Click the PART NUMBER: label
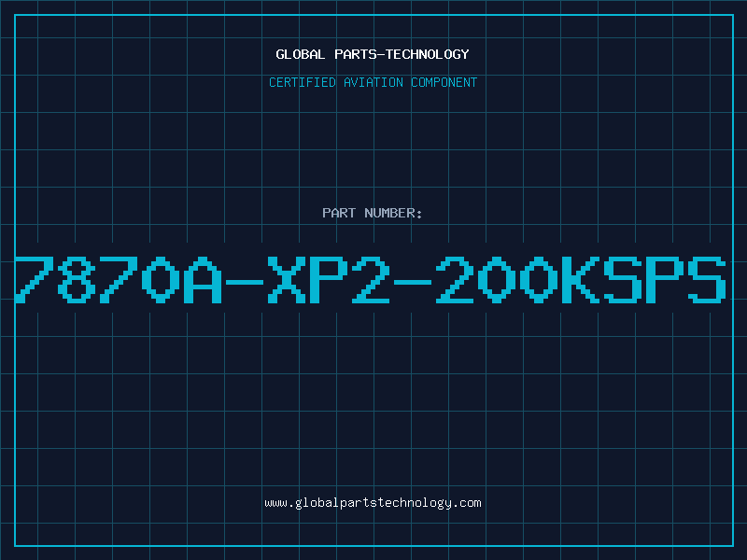 pyautogui.click(x=373, y=213)
